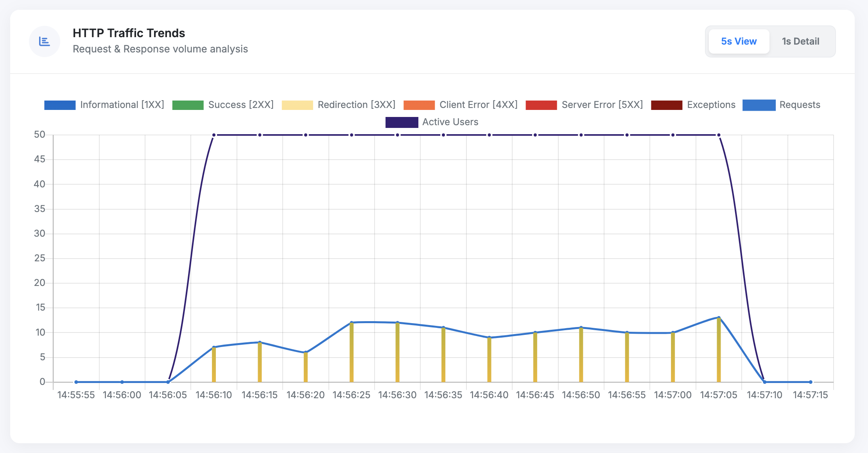Toggle Redirection [3XX] legend series
This screenshot has height=453, width=868.
click(339, 105)
